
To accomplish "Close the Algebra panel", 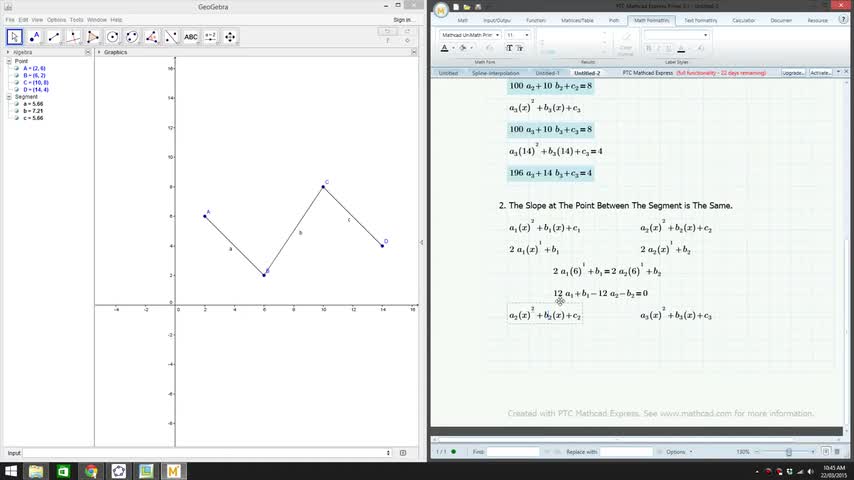I will tap(88, 52).
